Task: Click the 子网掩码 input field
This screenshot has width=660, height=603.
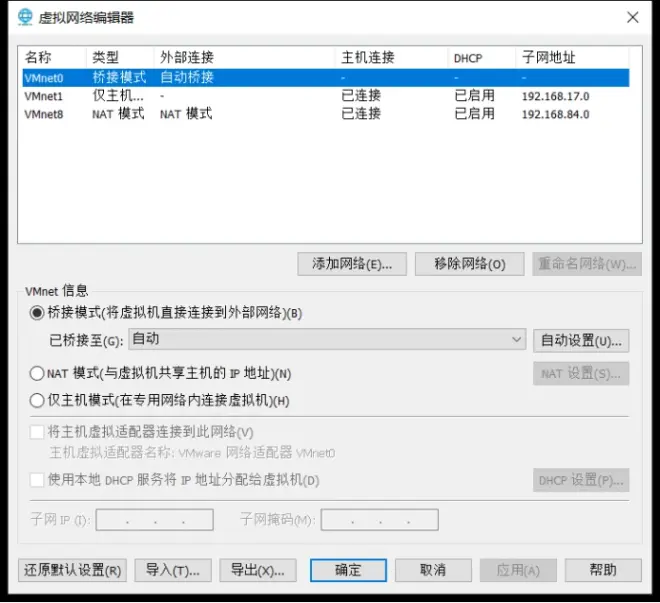Action: [380, 520]
